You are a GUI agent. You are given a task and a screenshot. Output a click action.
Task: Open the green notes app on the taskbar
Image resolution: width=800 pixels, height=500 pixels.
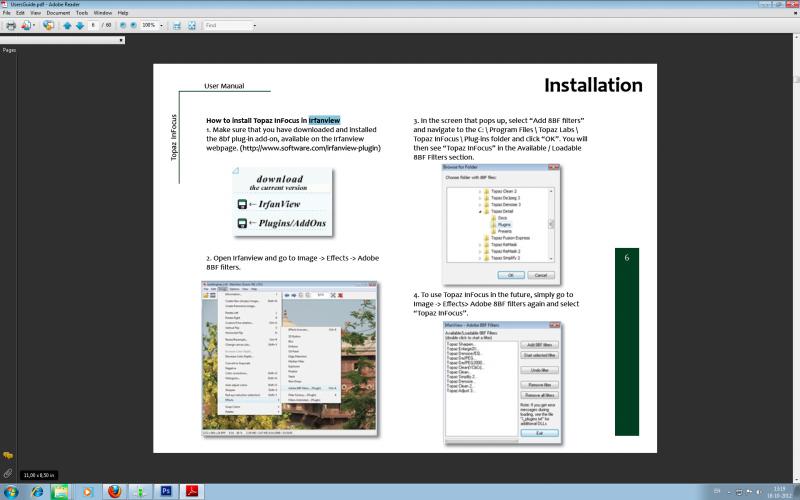click(x=60, y=492)
